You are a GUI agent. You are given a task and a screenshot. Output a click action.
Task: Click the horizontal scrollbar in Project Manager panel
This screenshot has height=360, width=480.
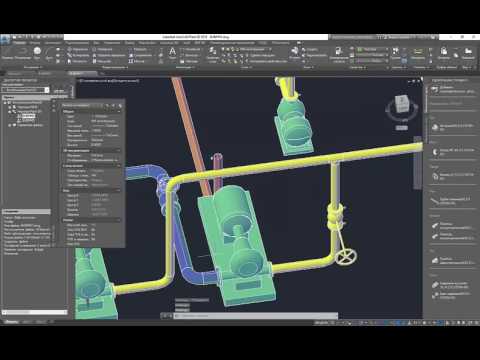pyautogui.click(x=35, y=312)
